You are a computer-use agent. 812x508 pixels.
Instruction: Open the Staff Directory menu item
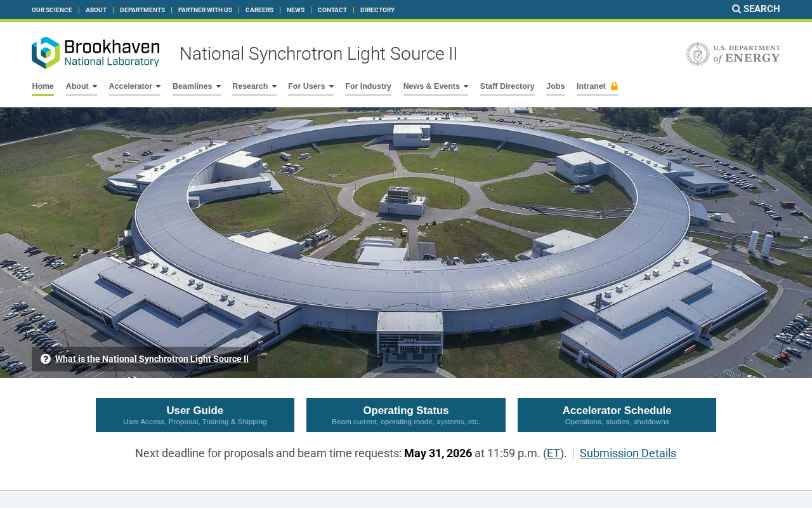[x=507, y=86]
